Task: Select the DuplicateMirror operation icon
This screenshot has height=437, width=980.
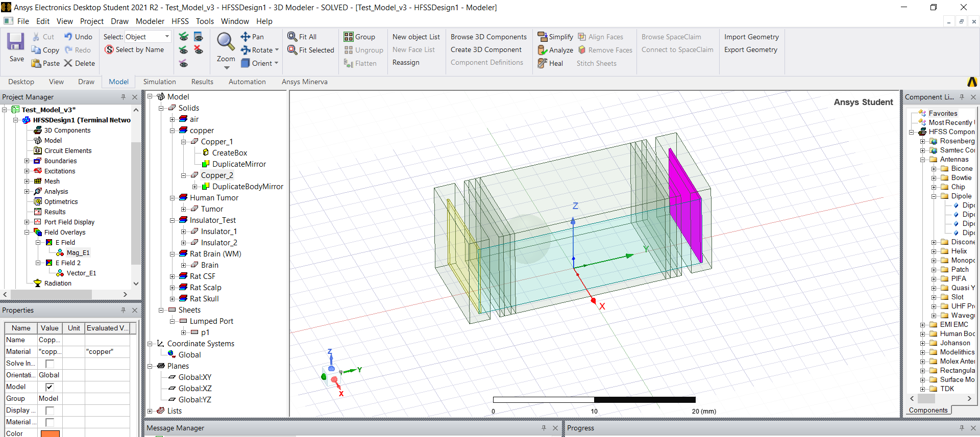Action: [x=206, y=164]
